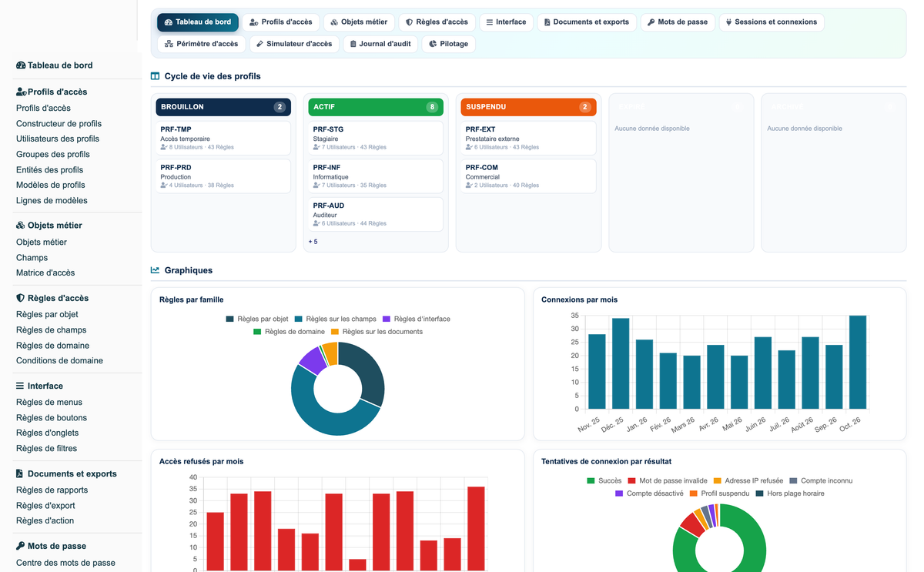The height and width of the screenshot is (572, 924).
Task: Open Règles d'export in sidebar
Action: point(45,506)
